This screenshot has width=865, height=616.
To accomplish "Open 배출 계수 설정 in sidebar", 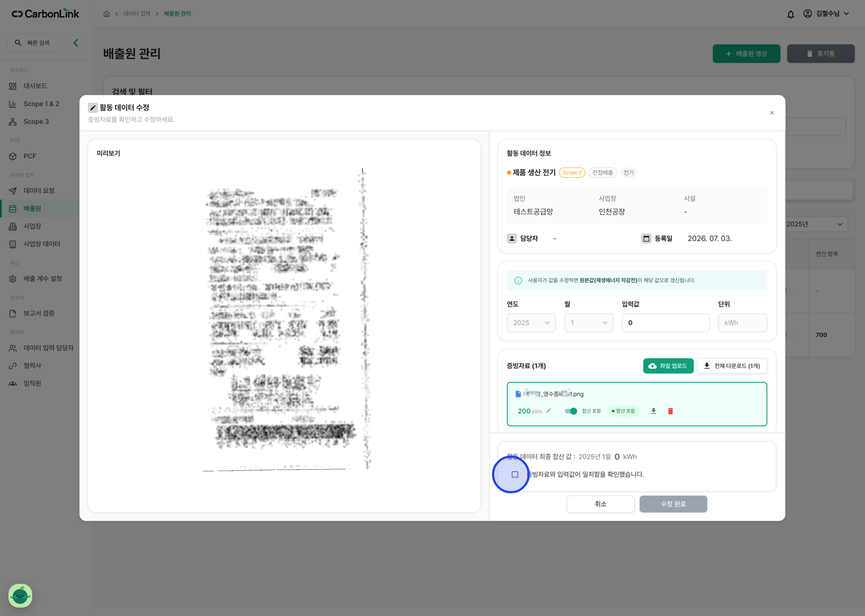I will click(43, 279).
